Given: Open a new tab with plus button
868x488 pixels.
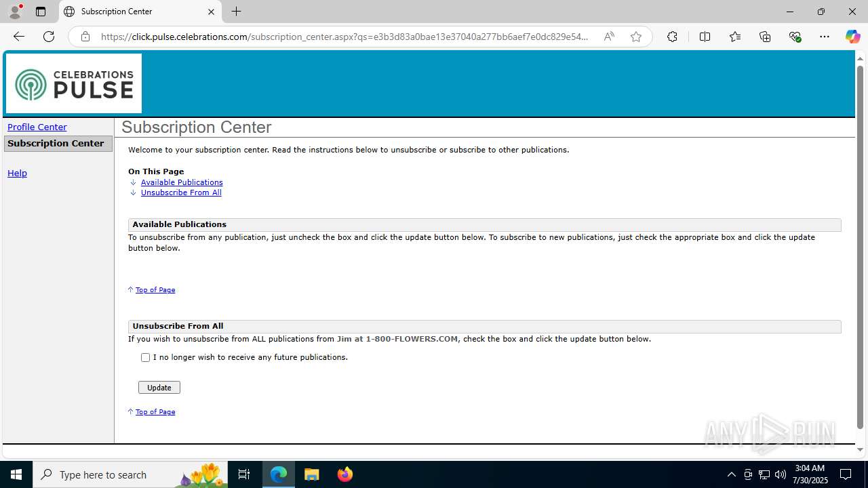Looking at the screenshot, I should [236, 12].
